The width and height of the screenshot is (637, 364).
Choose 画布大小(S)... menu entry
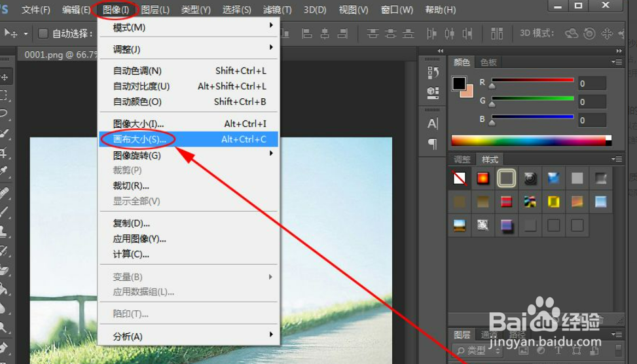189,139
